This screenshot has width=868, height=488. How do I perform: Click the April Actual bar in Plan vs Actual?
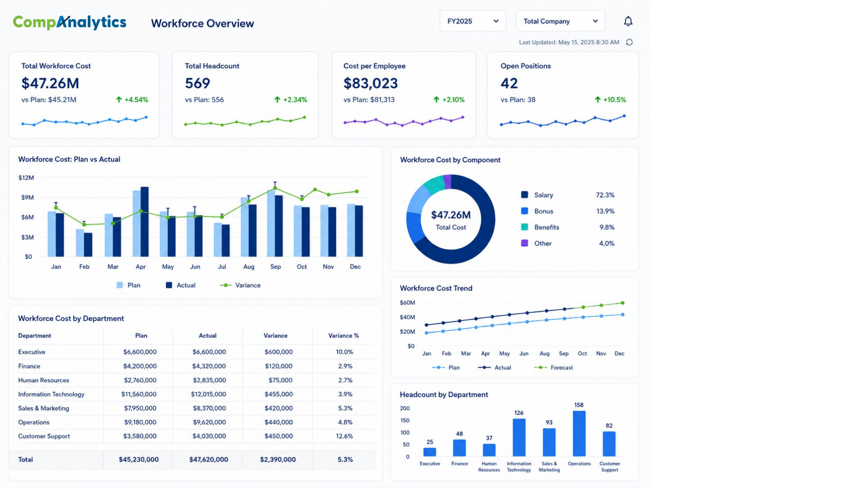click(145, 222)
